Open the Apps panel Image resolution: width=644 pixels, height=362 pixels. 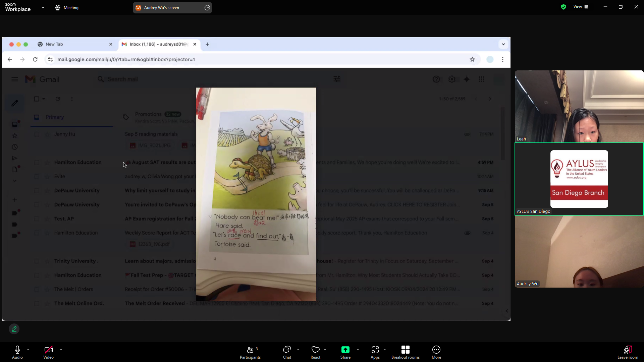(x=375, y=352)
